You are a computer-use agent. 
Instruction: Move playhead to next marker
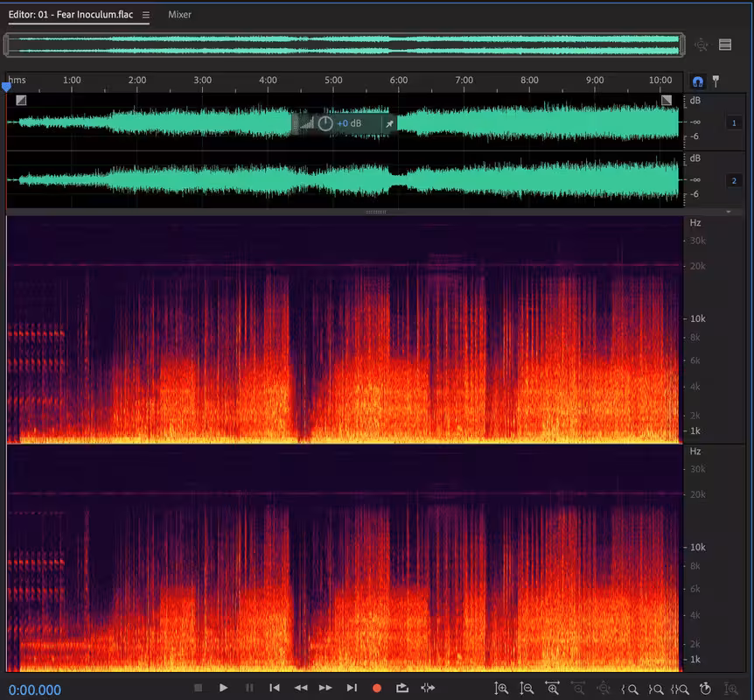click(352, 688)
